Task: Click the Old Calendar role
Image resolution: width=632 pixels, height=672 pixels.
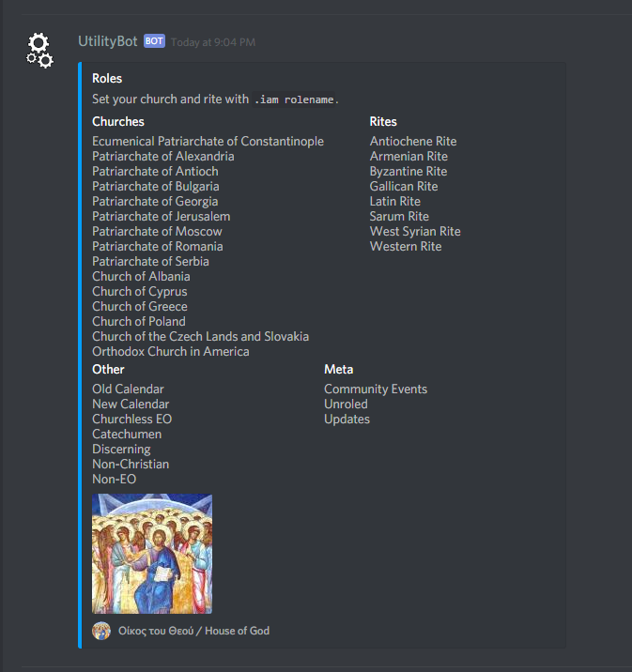Action: [129, 389]
